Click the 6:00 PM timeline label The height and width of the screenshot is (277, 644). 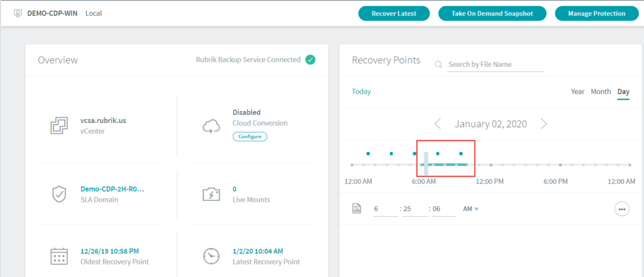[x=556, y=182]
